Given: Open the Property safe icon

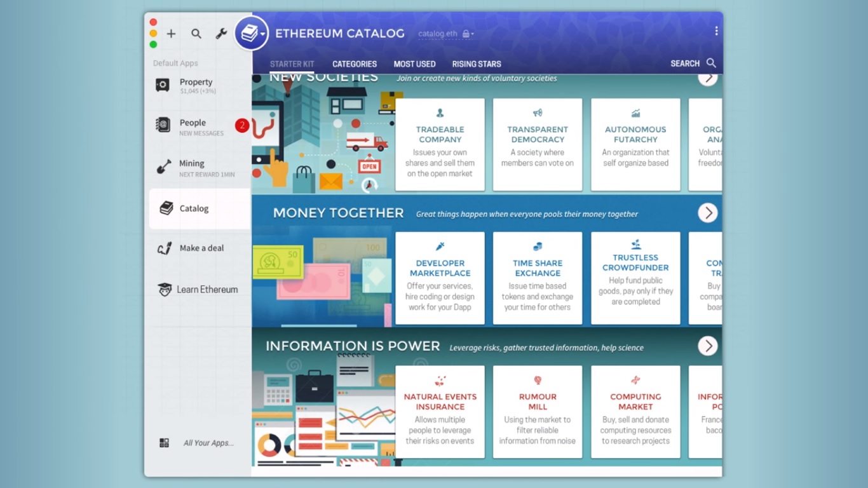Looking at the screenshot, I should tap(163, 85).
